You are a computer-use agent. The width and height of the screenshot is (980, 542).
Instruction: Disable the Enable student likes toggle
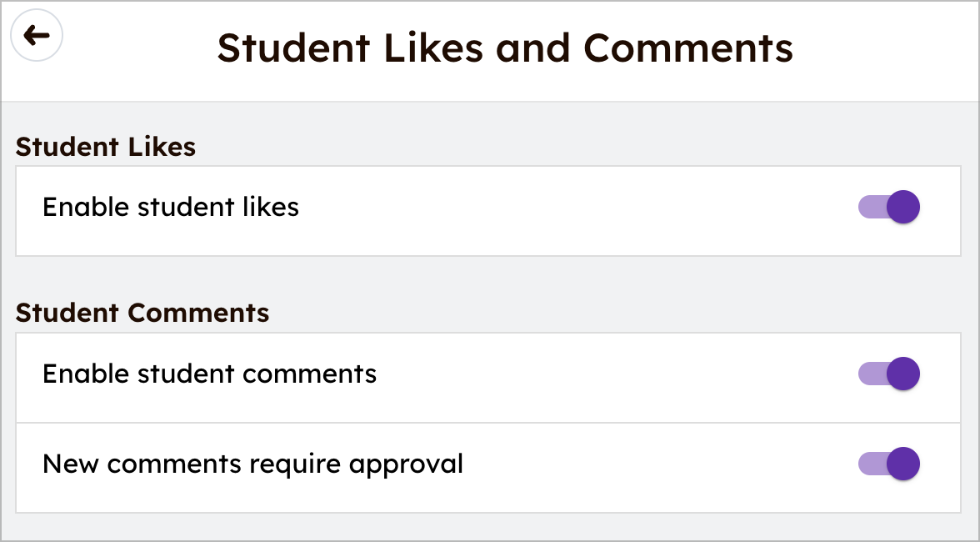(888, 207)
